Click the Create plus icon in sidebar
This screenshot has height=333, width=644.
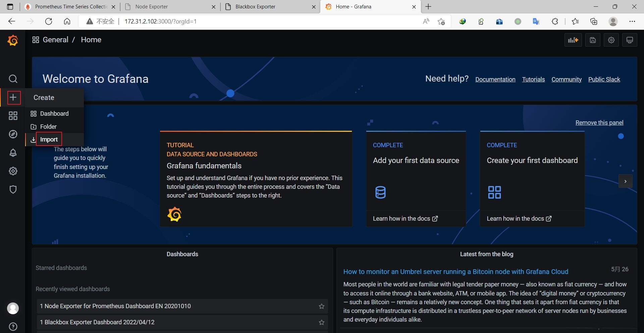(x=13, y=98)
